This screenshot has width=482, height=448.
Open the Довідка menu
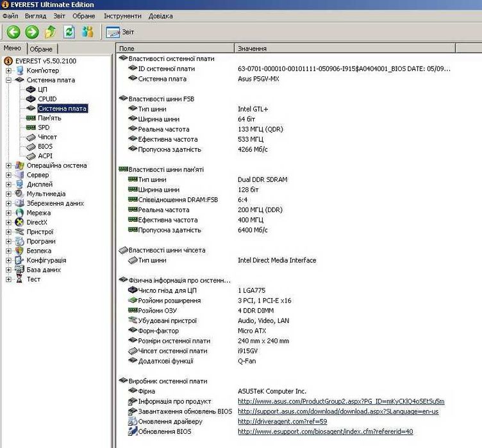(160, 16)
